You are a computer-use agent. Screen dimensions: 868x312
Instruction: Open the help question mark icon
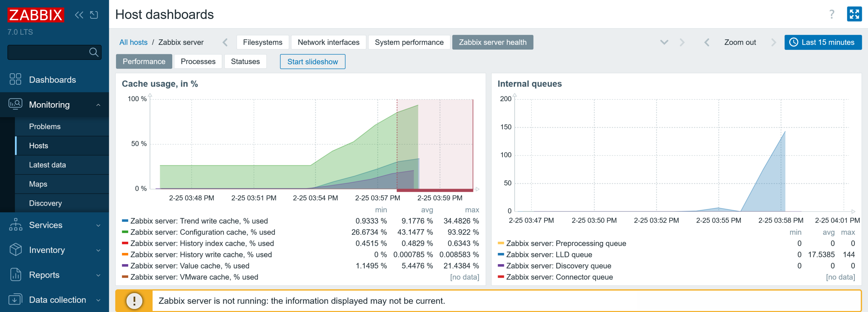pyautogui.click(x=831, y=14)
